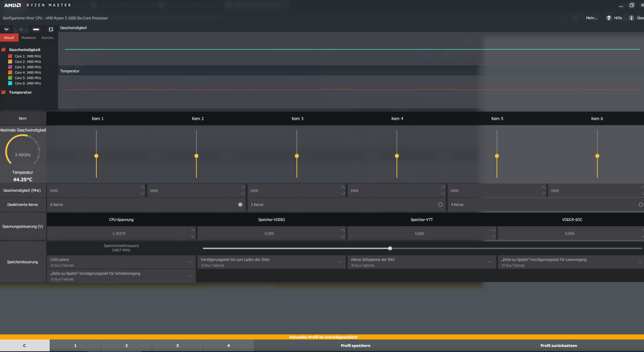The width and height of the screenshot is (644, 352).
Task: Click the square reset icon above the legend
Action: [x=51, y=29]
